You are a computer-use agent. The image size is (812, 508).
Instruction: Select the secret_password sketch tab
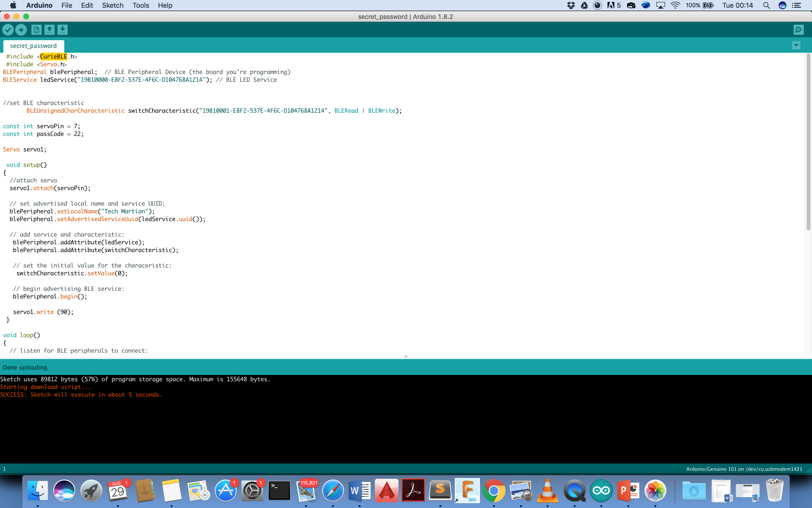(33, 46)
